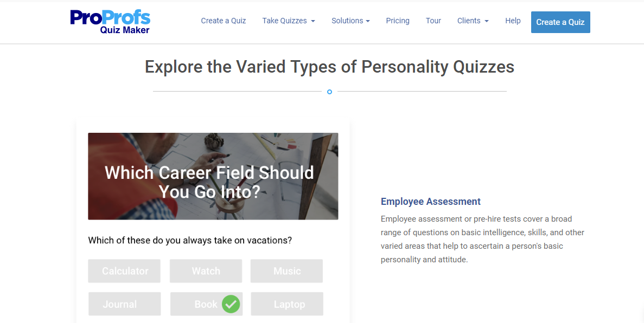Open the Employee Assessment heading link
Screen dimensions: 644x323
431,202
